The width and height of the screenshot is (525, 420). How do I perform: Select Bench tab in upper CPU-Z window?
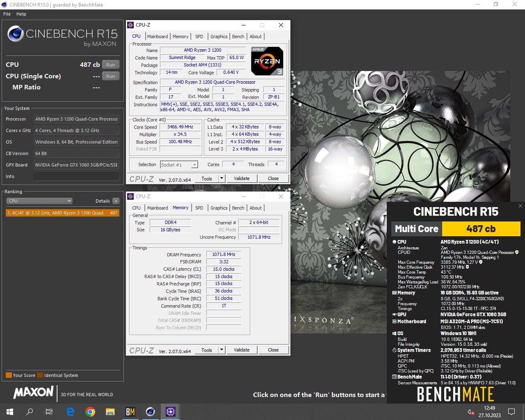(238, 37)
